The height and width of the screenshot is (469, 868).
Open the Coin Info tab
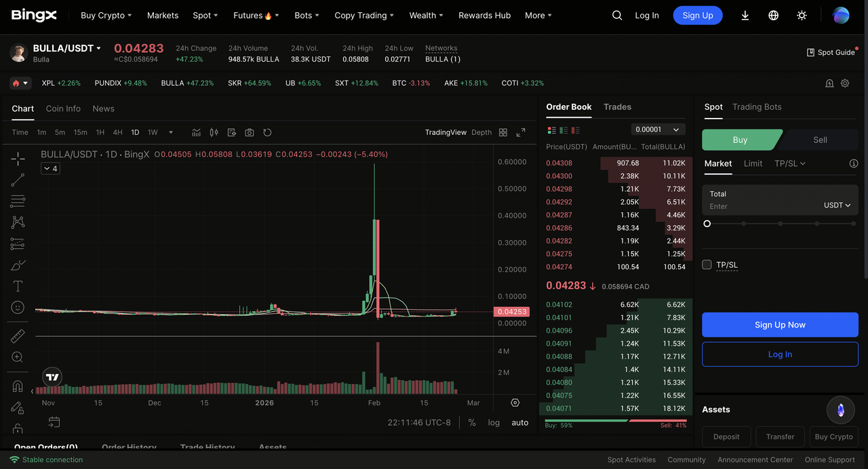(x=63, y=108)
